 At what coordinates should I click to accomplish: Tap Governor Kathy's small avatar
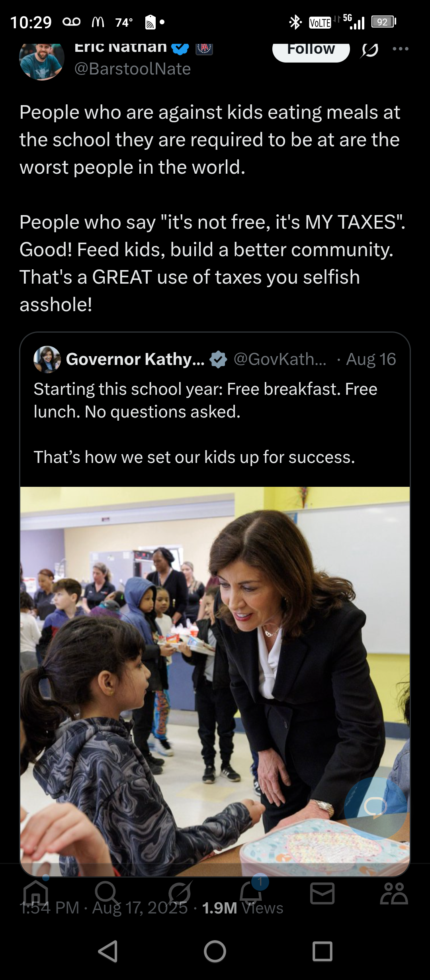(x=47, y=359)
